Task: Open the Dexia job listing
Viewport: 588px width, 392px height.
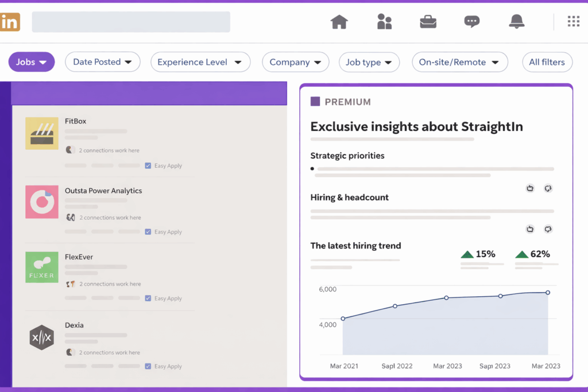Action: pos(74,325)
